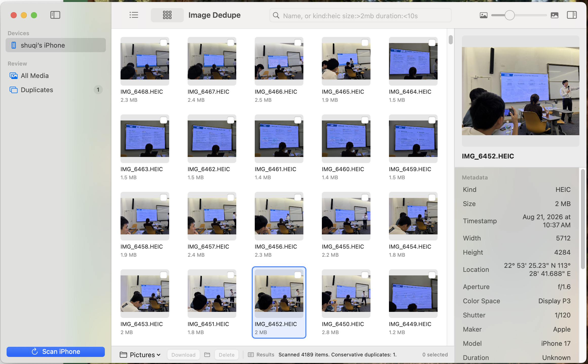Click the small thumbnail size icon

[483, 15]
